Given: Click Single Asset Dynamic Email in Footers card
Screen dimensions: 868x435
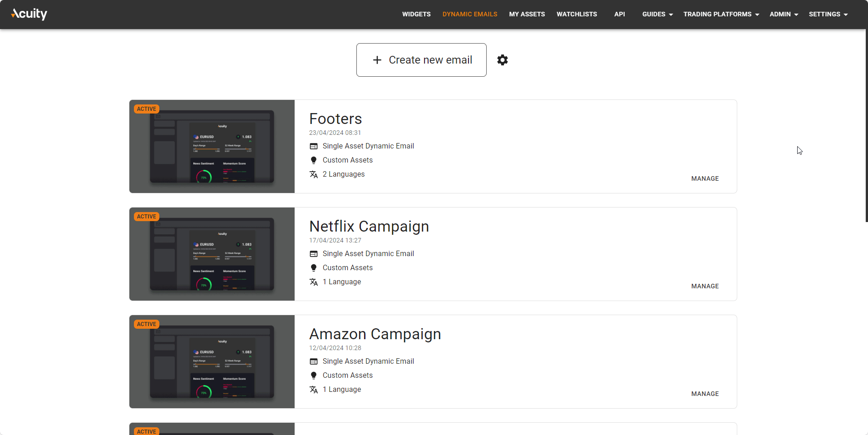Looking at the screenshot, I should (368, 146).
